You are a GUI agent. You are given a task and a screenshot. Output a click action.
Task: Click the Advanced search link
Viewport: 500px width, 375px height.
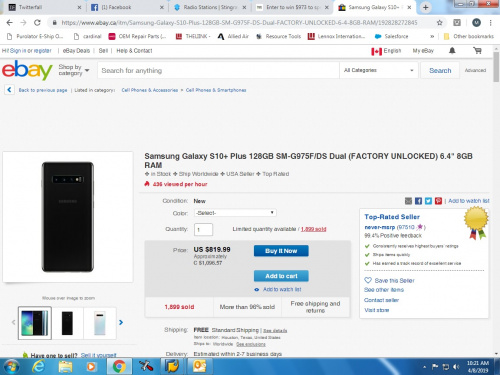(x=475, y=70)
